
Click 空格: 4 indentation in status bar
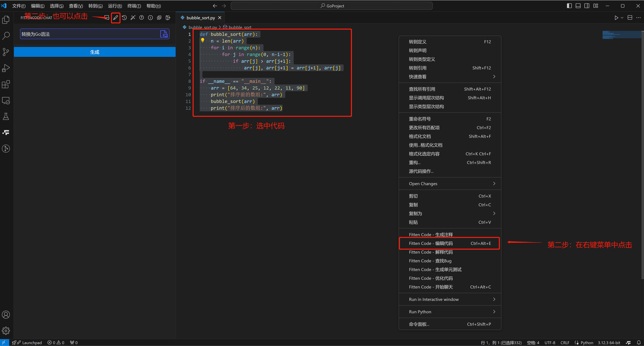[533, 343]
